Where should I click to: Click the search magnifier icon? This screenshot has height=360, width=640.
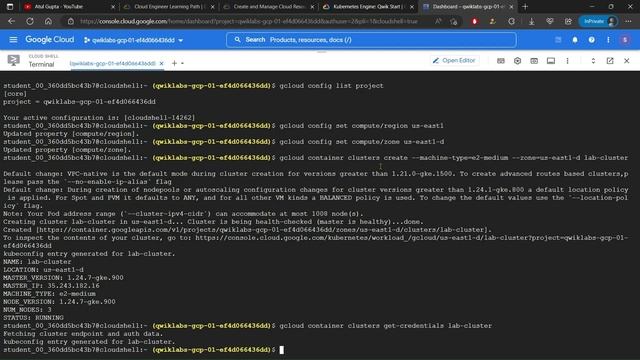(237, 40)
